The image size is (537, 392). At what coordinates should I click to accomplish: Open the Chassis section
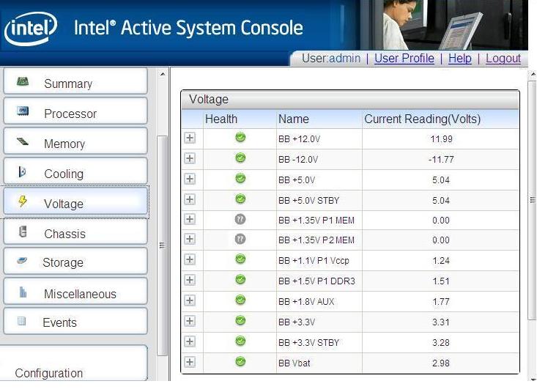click(x=75, y=232)
